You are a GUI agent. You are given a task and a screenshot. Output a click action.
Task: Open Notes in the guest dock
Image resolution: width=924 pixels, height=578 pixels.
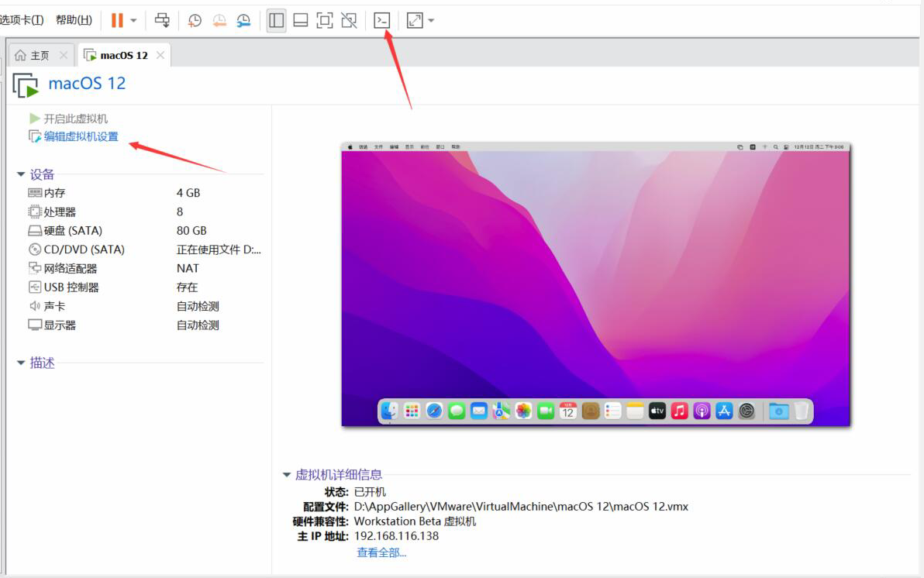coord(635,411)
